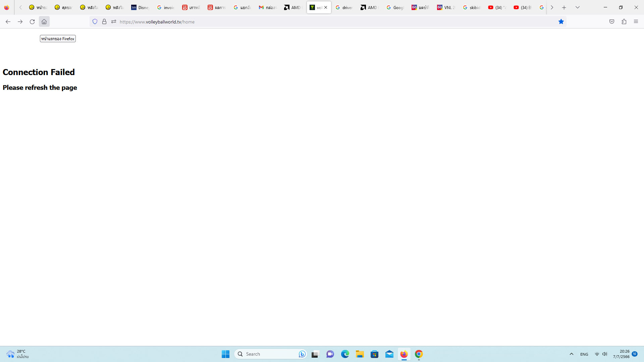Click the padlock site info icon
Viewport: 644px width, 362px height.
(x=104, y=22)
